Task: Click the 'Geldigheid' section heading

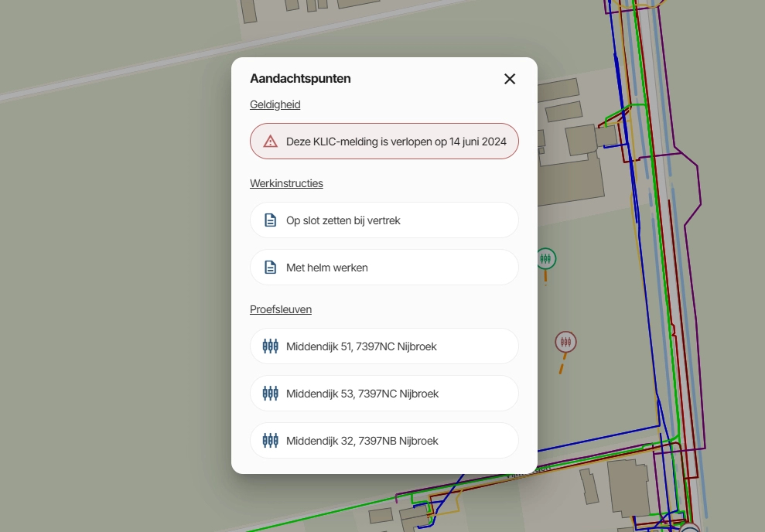Action: pyautogui.click(x=275, y=105)
